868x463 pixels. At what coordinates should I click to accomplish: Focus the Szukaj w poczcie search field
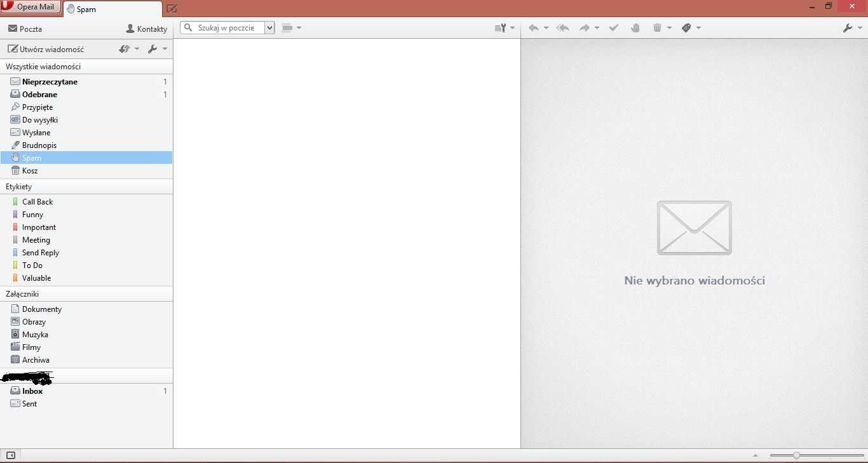coord(222,28)
